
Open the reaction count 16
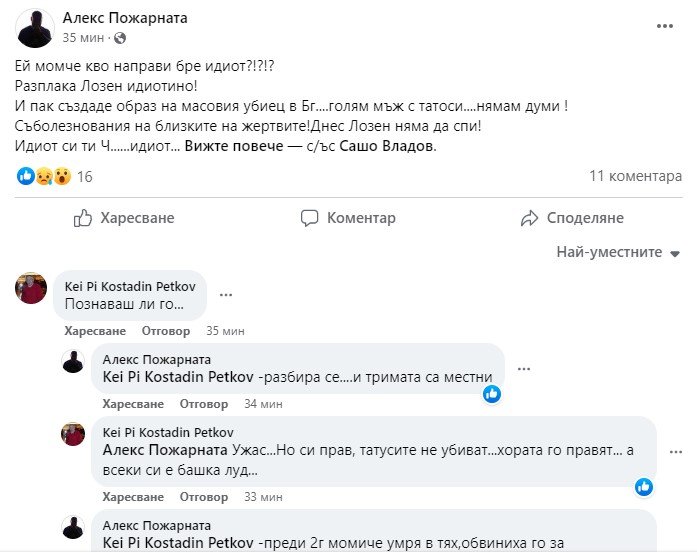point(85,176)
